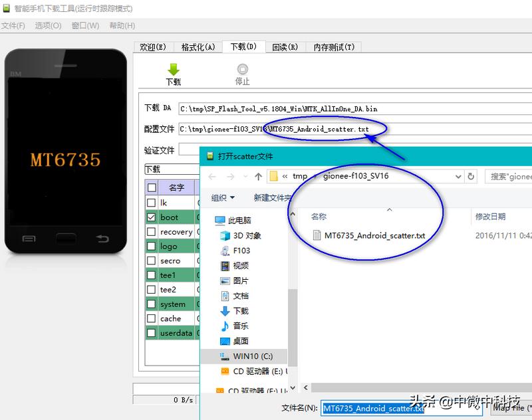The image size is (532, 420).
Task: Switch to the 回读(R) tab
Action: coord(285,47)
